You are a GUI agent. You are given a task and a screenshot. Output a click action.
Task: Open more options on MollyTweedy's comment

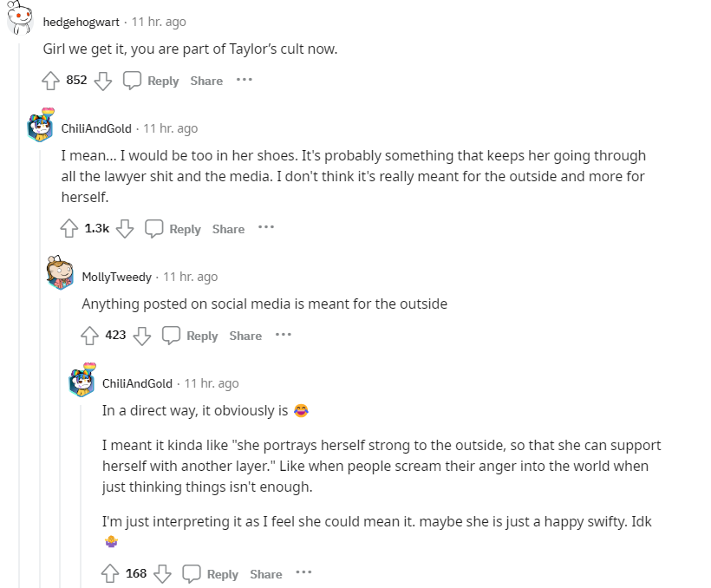[x=284, y=335]
